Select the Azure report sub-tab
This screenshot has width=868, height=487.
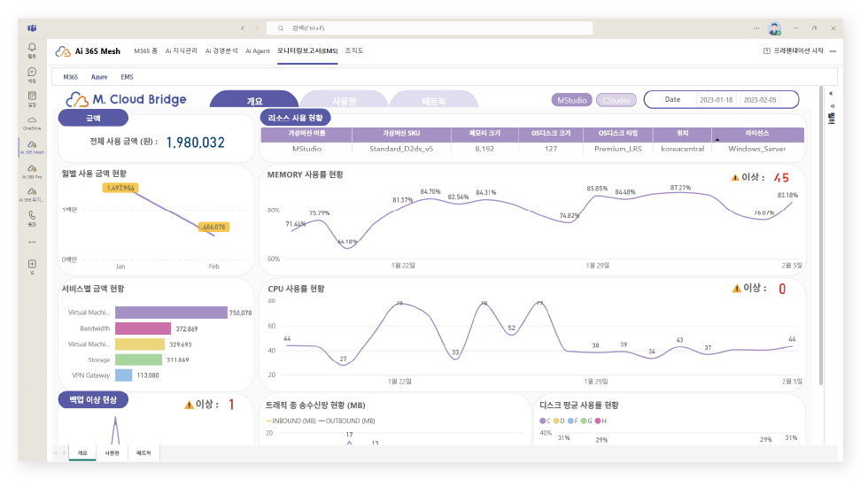point(99,77)
